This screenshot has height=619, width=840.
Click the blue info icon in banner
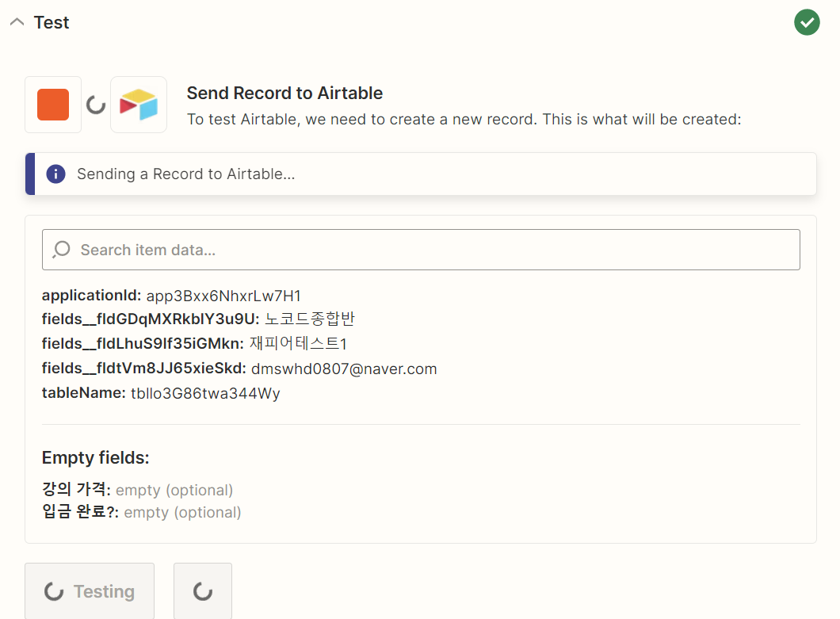(55, 174)
